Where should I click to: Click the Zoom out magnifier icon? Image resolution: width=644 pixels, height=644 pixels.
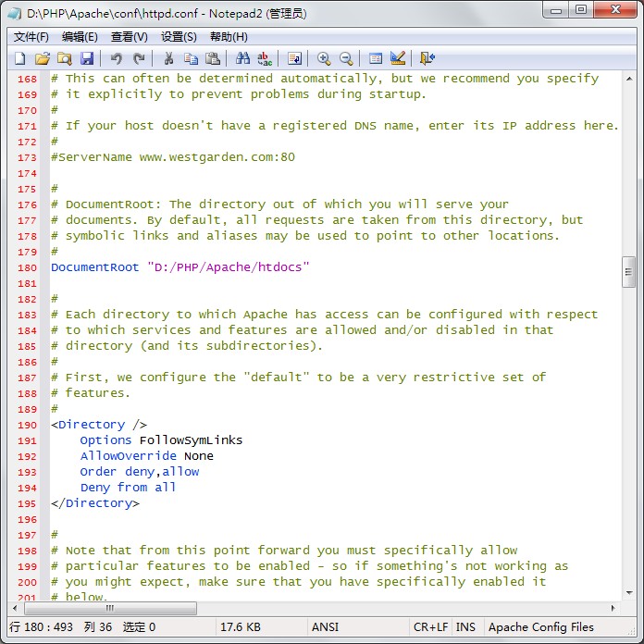[x=346, y=58]
